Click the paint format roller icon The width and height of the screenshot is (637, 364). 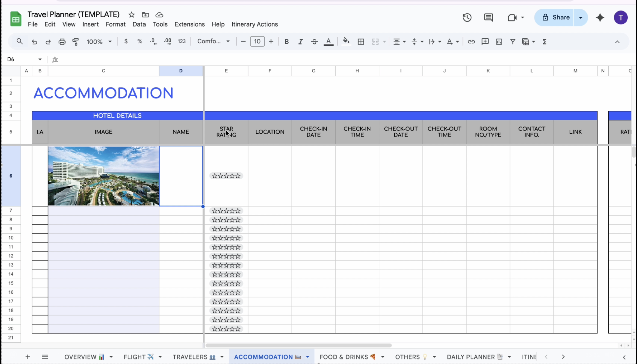click(75, 42)
